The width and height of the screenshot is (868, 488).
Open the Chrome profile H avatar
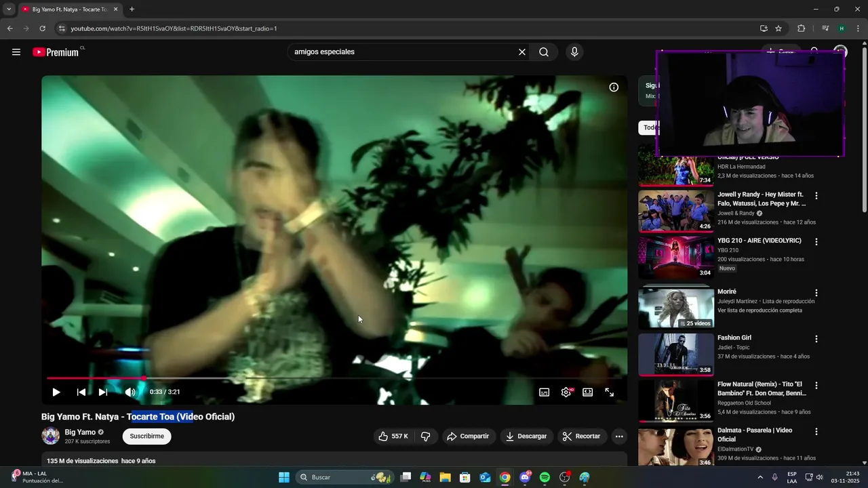pos(842,28)
